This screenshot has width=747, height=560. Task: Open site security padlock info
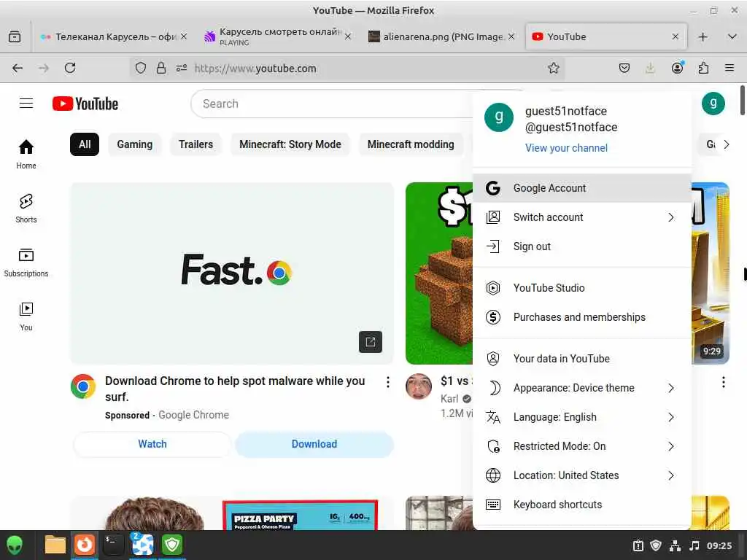161,68
